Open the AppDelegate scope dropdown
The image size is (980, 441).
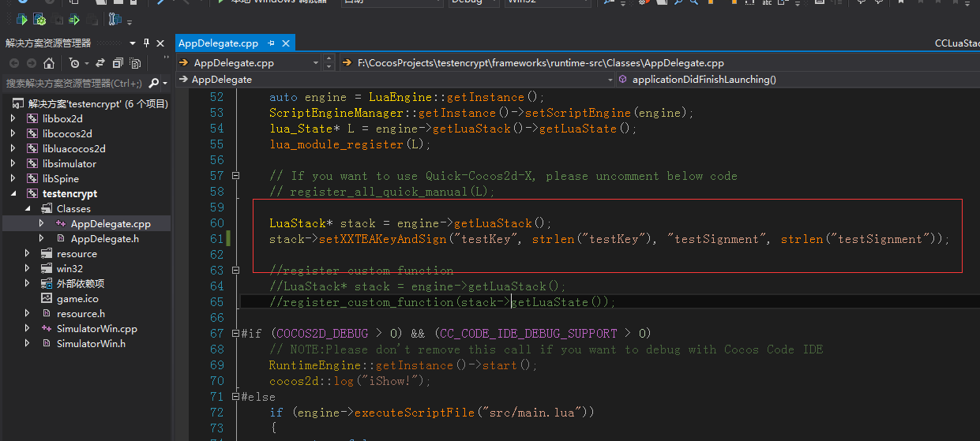point(610,80)
